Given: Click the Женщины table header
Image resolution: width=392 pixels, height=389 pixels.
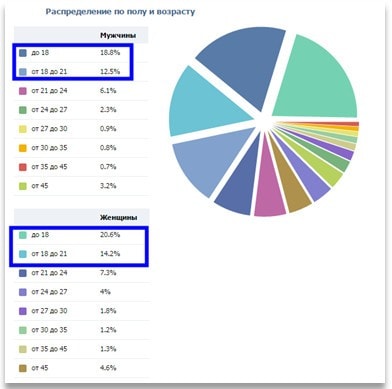Looking at the screenshot, I should pyautogui.click(x=118, y=218).
